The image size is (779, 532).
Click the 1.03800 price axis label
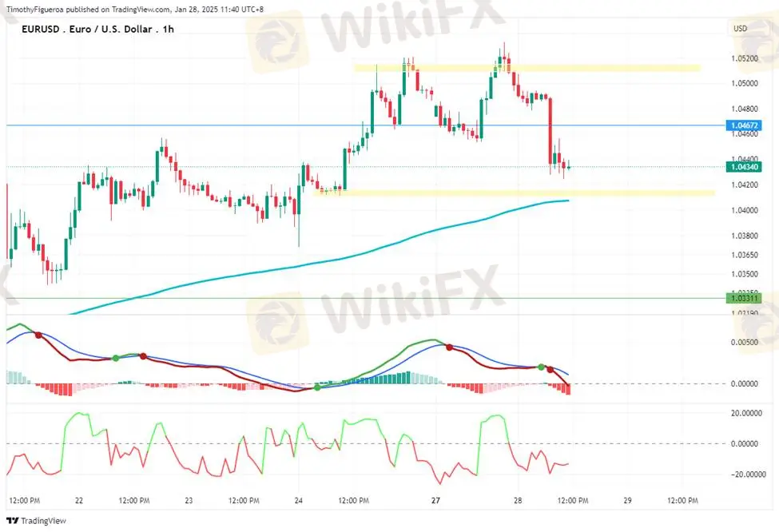click(744, 236)
